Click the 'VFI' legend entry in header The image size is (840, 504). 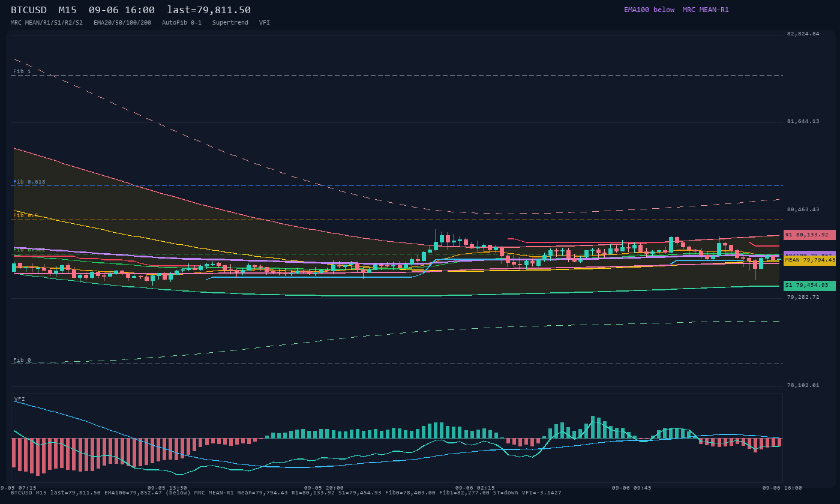click(x=265, y=22)
